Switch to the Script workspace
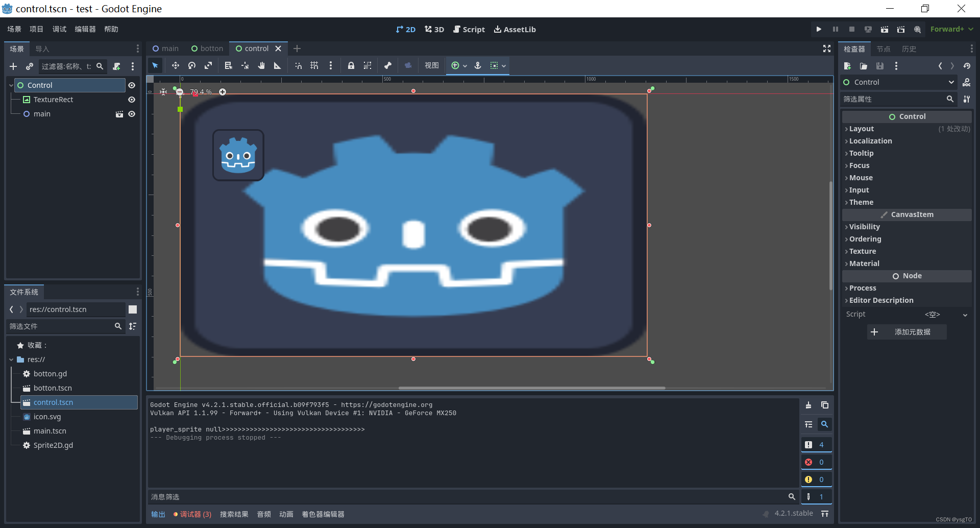 point(469,30)
